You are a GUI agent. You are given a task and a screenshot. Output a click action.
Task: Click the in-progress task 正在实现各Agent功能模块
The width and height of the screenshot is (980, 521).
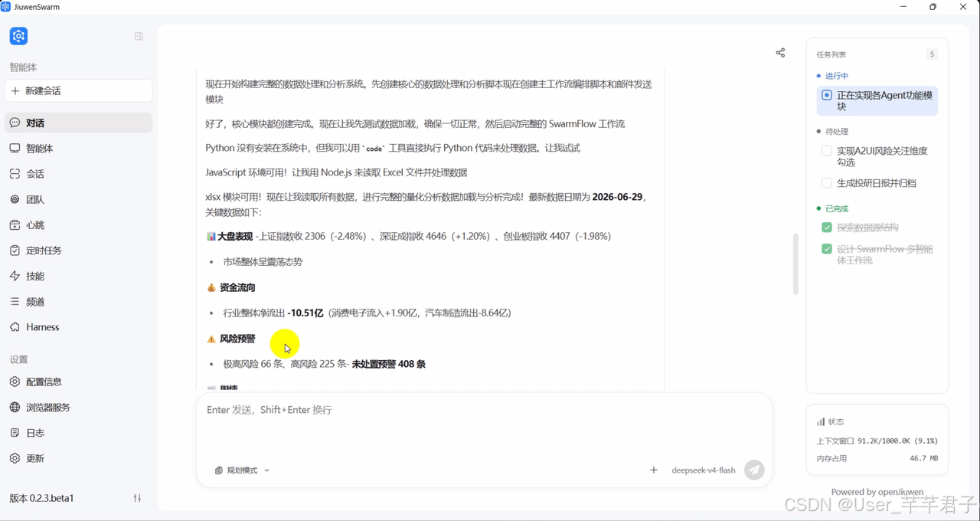click(877, 101)
